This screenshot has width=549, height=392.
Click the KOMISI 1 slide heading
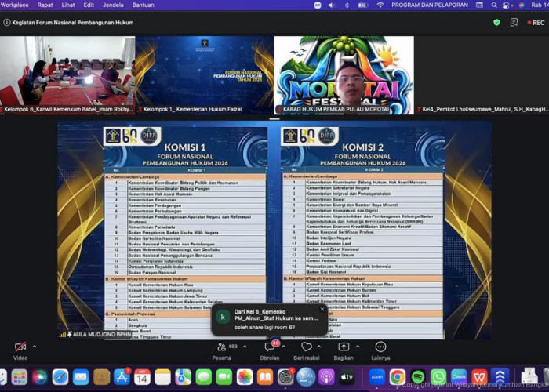click(x=185, y=147)
